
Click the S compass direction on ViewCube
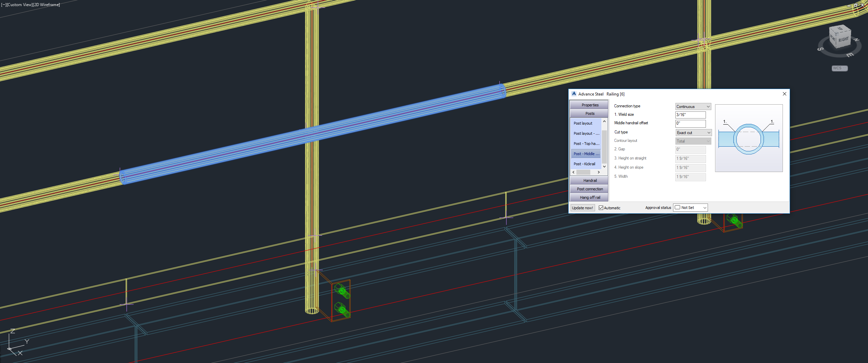(821, 49)
